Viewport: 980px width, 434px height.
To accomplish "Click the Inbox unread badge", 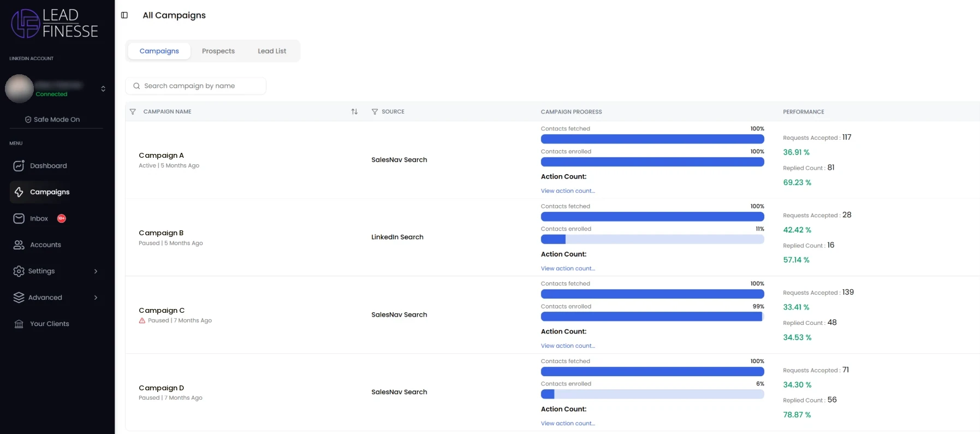I will (x=62, y=218).
